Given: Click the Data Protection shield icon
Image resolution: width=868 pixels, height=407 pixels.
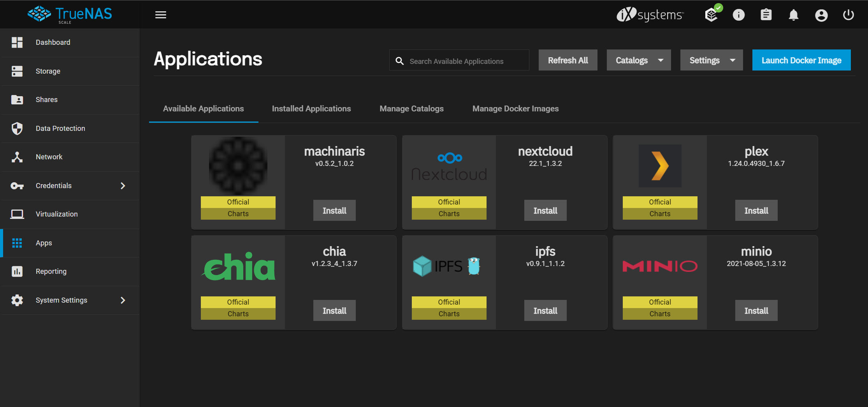Looking at the screenshot, I should (x=17, y=129).
